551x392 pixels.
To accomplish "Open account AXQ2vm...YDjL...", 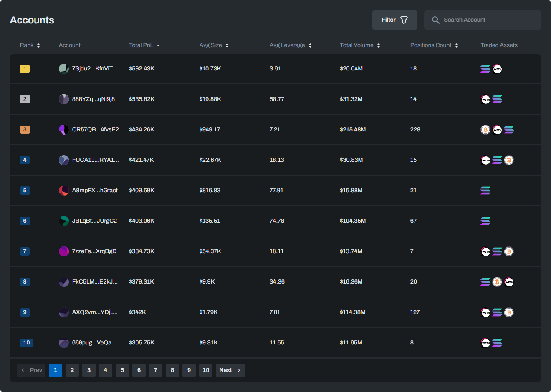I will pos(95,312).
